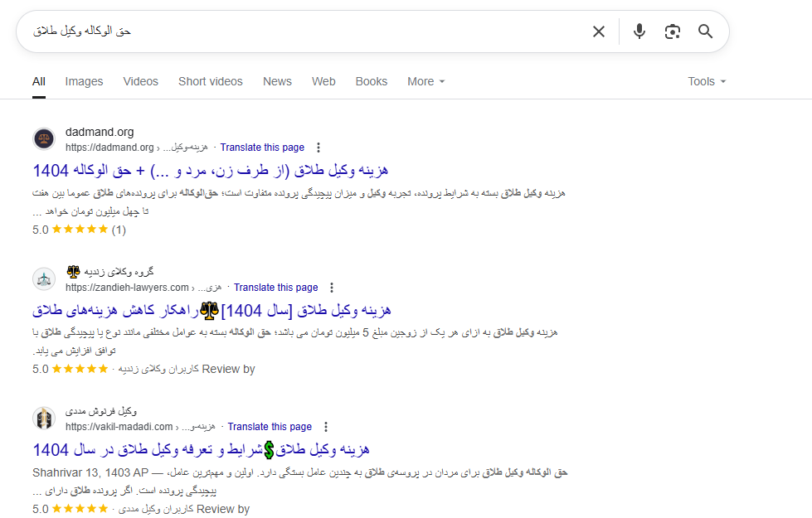Start voice search with the microphone icon
The height and width of the screenshot is (518, 812).
click(639, 31)
